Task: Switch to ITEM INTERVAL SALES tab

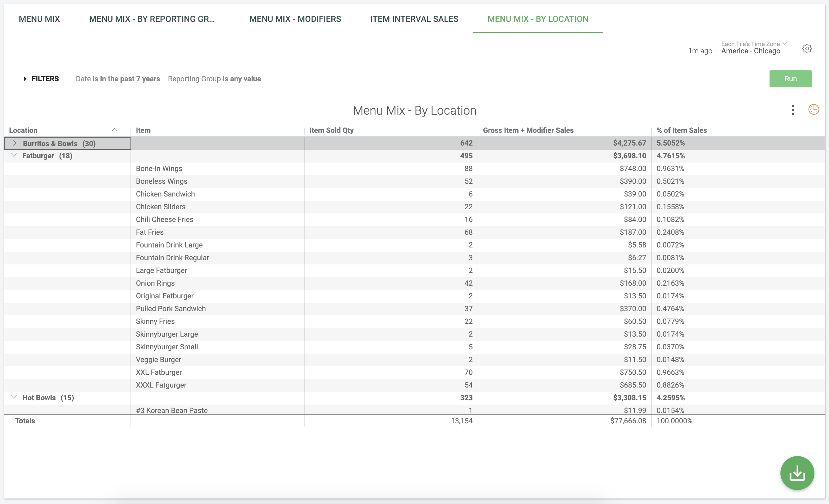Action: tap(414, 19)
